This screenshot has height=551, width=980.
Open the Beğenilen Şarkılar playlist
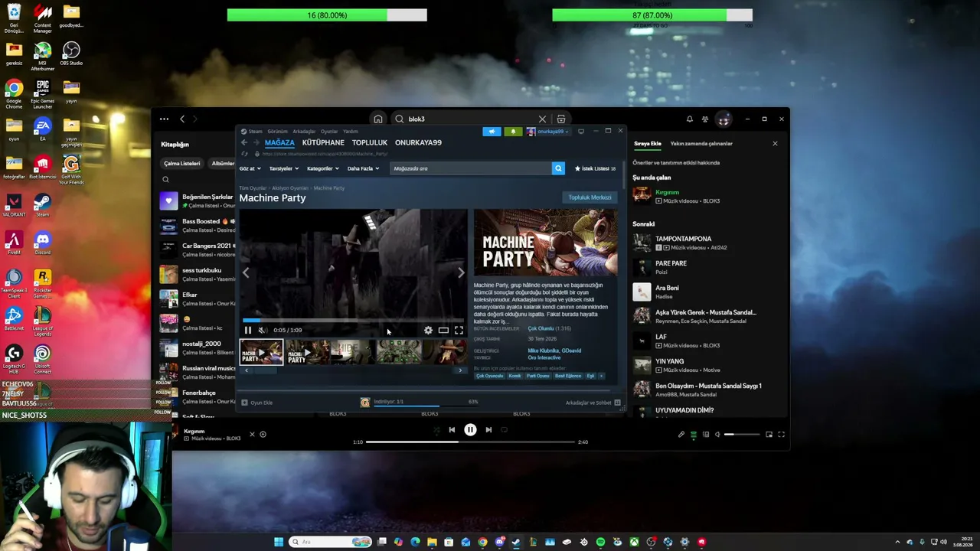pos(198,201)
